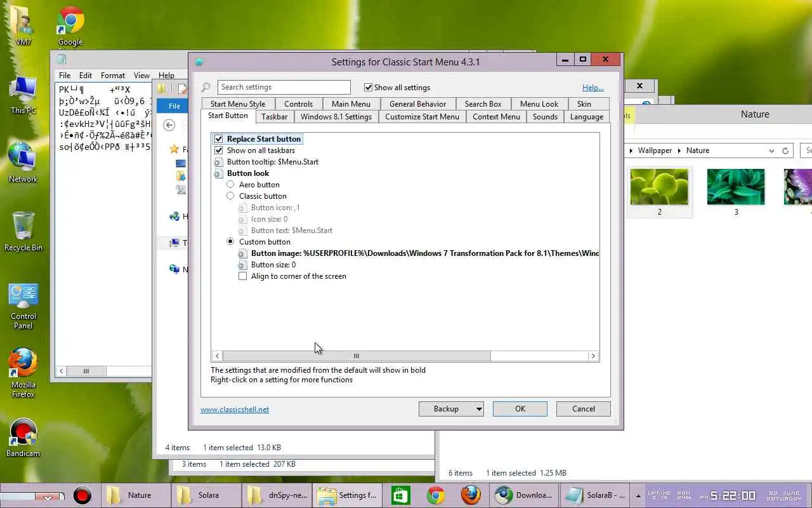The image size is (812, 508).
Task: Open Context Menu tab
Action: click(x=496, y=117)
